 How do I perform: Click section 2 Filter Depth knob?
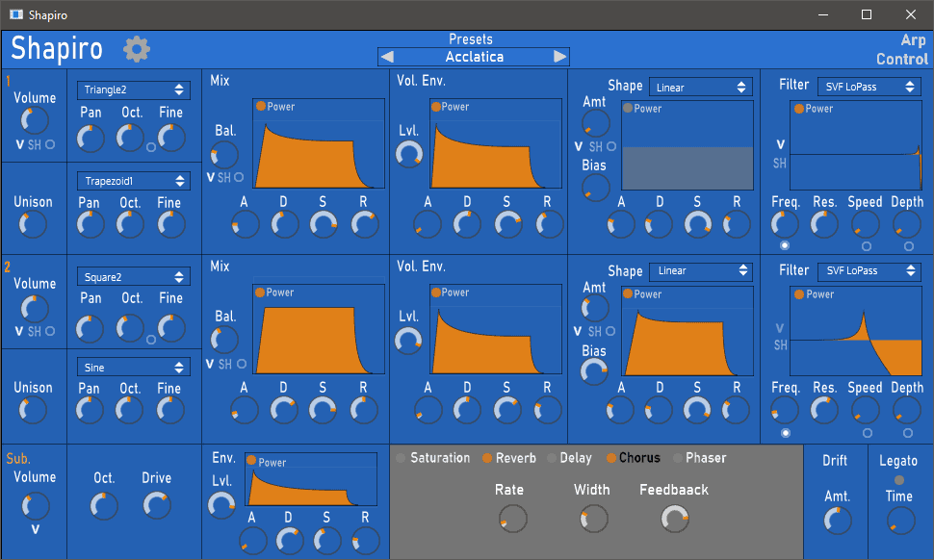point(907,410)
